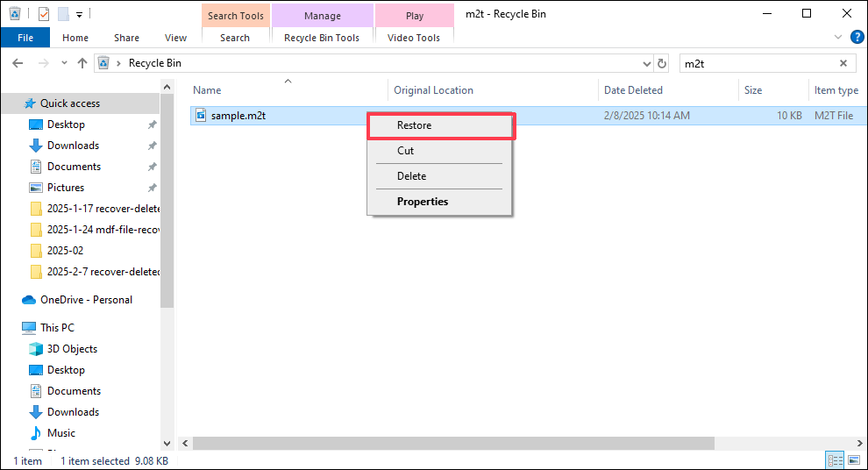Go forward with the Forward arrow
The height and width of the screenshot is (470, 868).
(x=43, y=63)
